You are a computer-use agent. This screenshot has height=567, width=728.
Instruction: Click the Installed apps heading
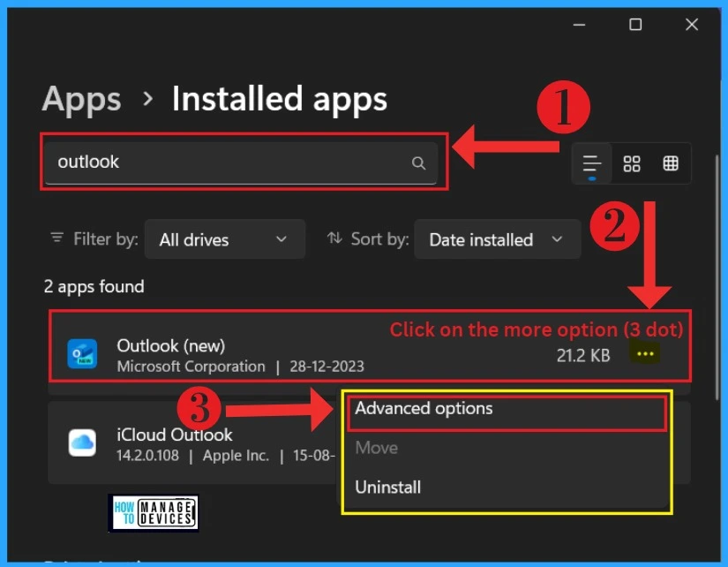[280, 99]
